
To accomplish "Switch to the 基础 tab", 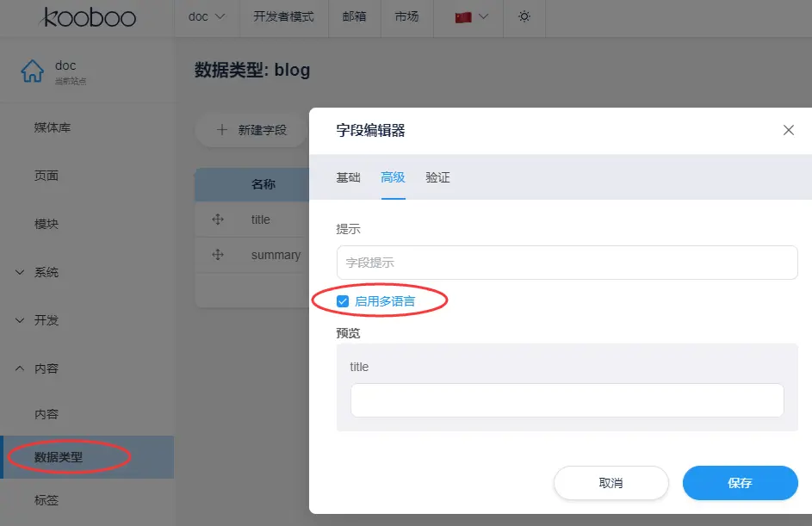I will pos(348,177).
